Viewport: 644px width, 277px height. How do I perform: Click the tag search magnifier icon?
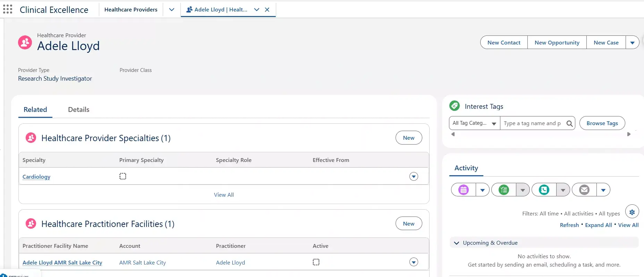tap(569, 123)
